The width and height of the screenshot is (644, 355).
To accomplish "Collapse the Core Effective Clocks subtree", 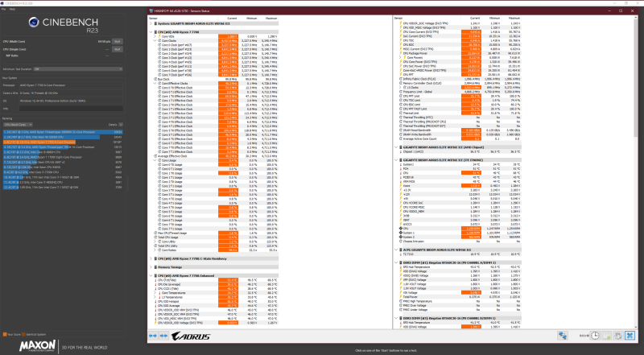I will tap(155, 84).
